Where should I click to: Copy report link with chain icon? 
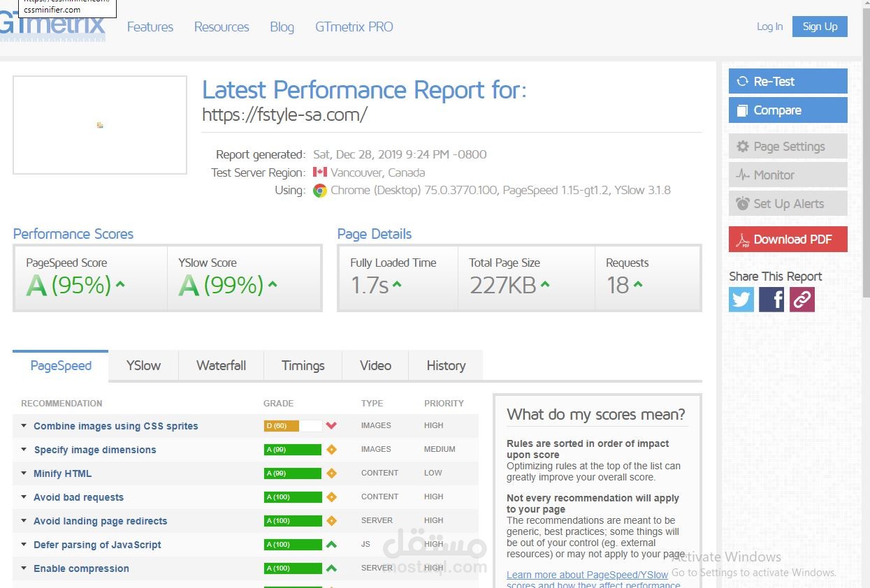(x=802, y=300)
